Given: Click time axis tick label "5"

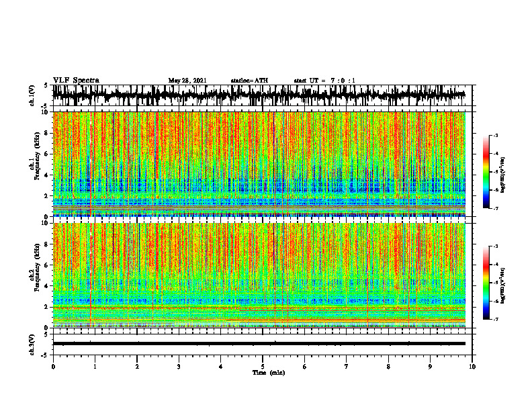Looking at the screenshot, I should tap(263, 367).
